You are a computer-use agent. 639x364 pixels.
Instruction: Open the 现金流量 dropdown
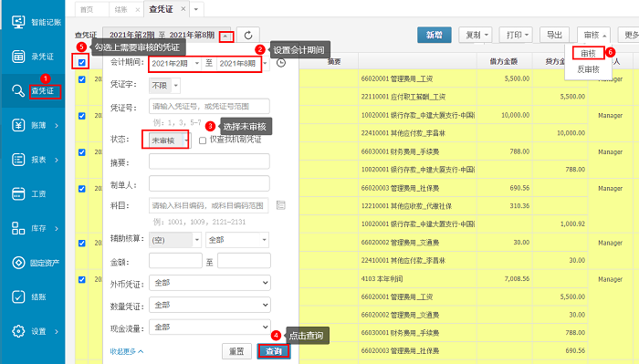coord(210,327)
